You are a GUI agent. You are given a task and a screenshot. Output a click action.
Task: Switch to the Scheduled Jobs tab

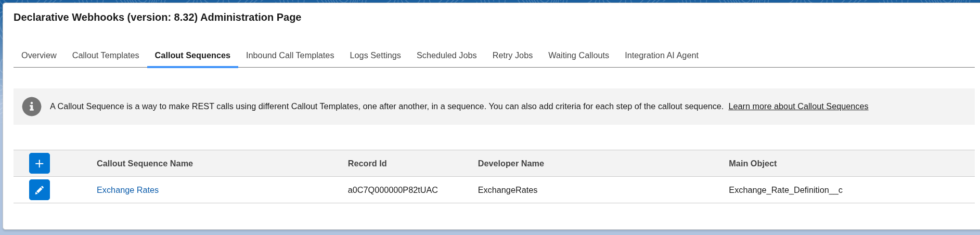click(x=446, y=55)
